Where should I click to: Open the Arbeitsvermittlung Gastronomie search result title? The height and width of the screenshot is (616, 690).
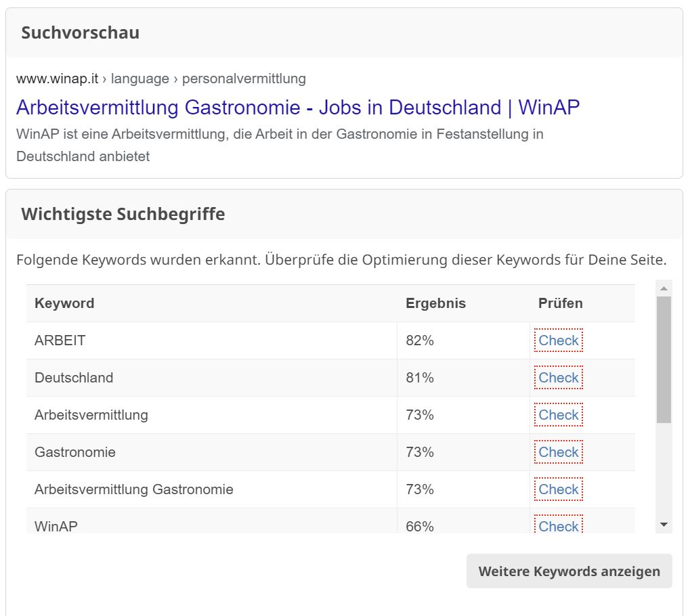point(298,108)
